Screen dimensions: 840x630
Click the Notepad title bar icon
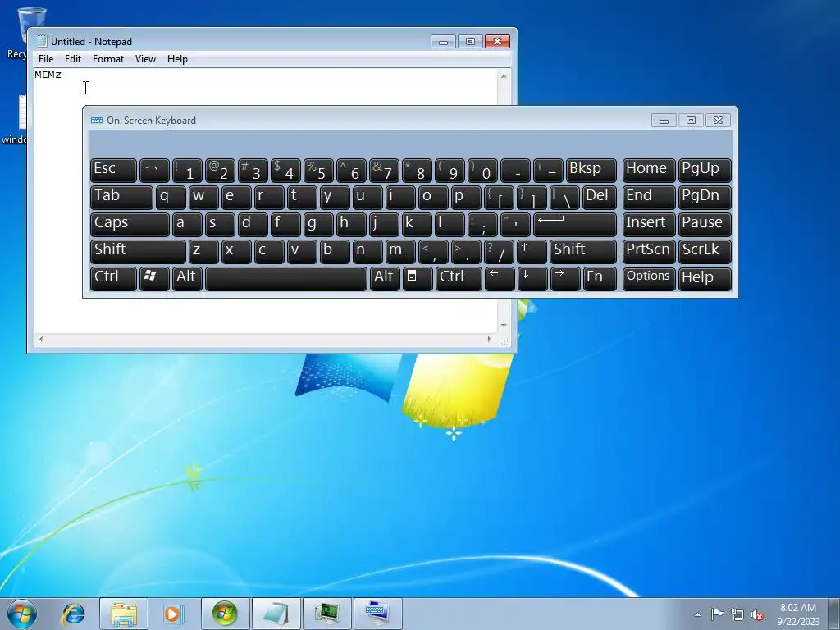tap(42, 41)
